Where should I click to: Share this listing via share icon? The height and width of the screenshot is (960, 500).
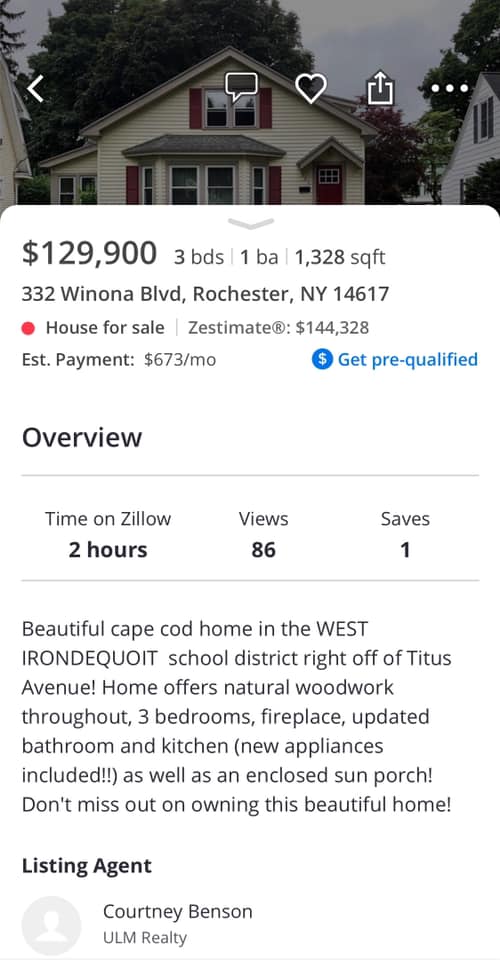(380, 89)
